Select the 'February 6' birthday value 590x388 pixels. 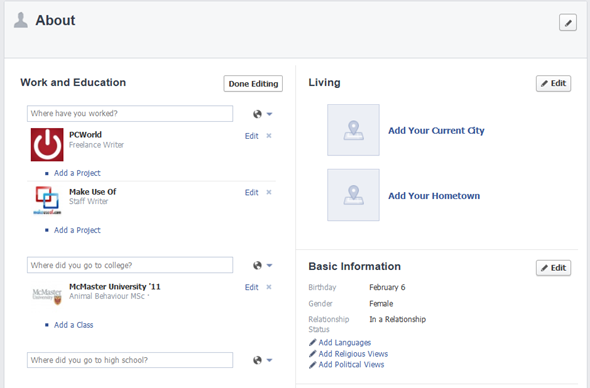(x=387, y=287)
